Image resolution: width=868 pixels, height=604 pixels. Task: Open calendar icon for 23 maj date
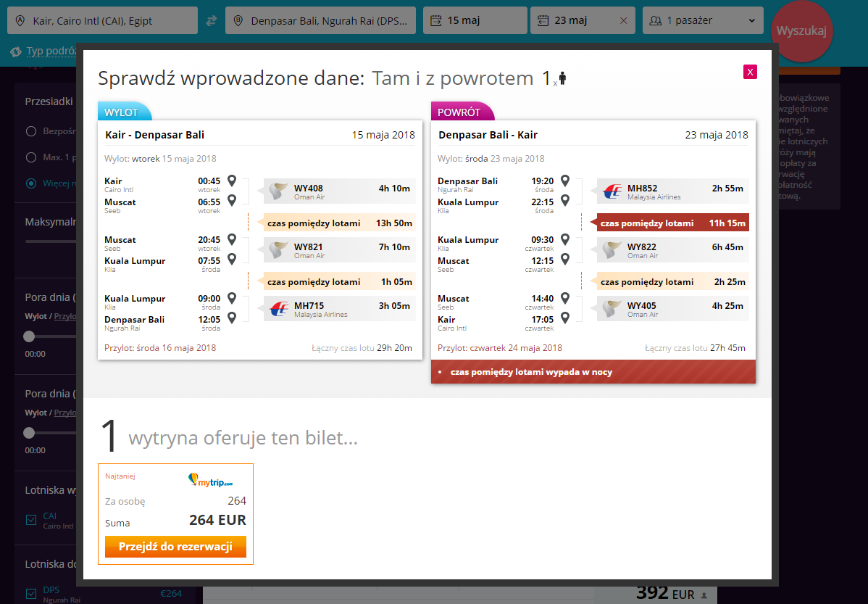(543, 20)
